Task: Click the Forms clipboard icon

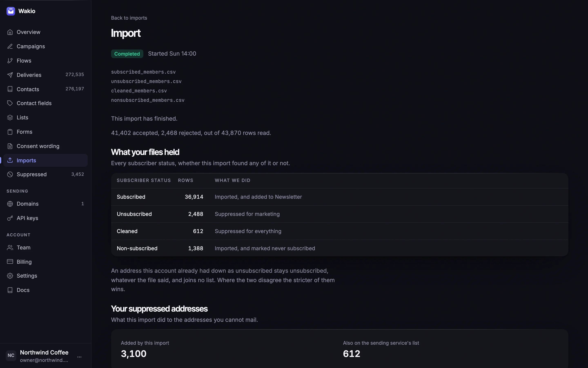Action: 10,132
